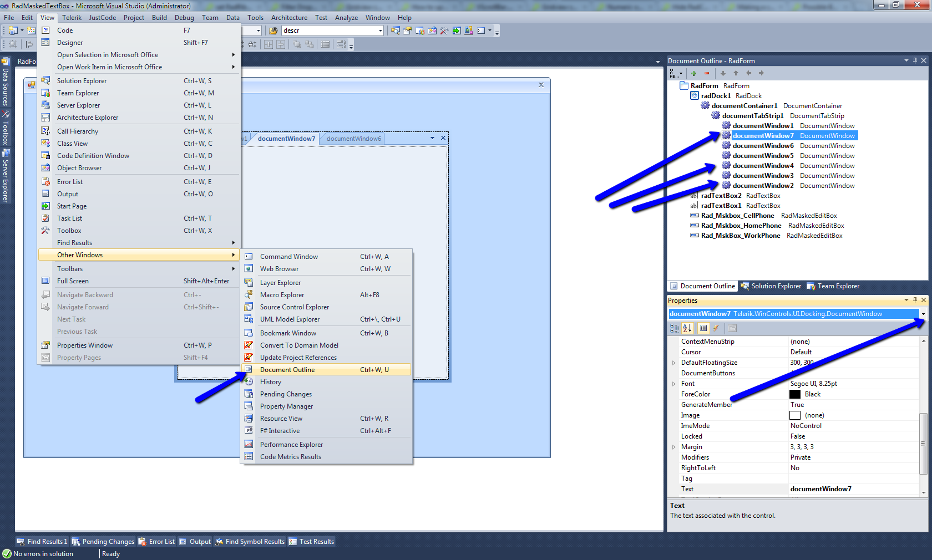The height and width of the screenshot is (560, 932).
Task: Show Events lightning icon in Properties
Action: (716, 328)
